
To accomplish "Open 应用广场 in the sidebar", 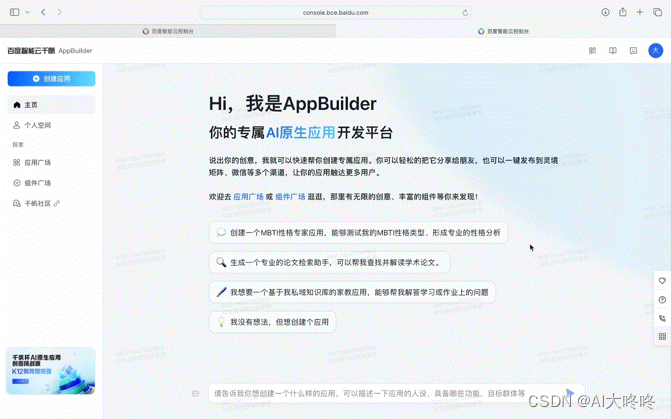I will pyautogui.click(x=51, y=163).
